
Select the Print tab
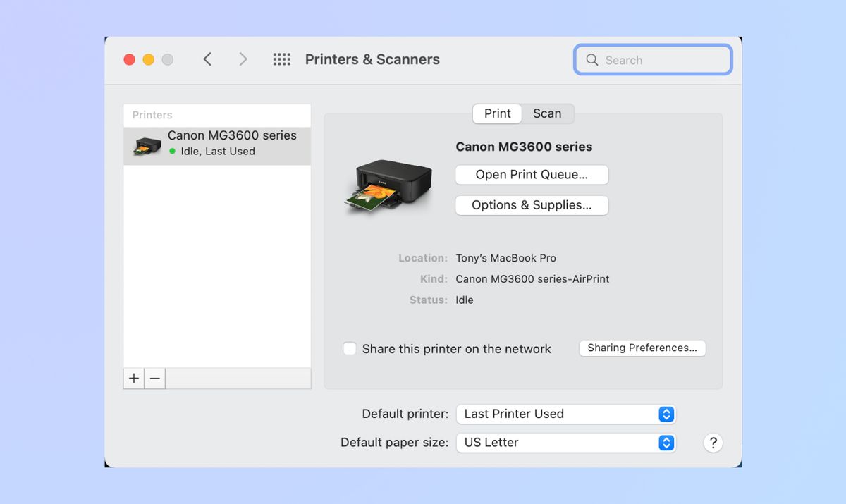496,113
